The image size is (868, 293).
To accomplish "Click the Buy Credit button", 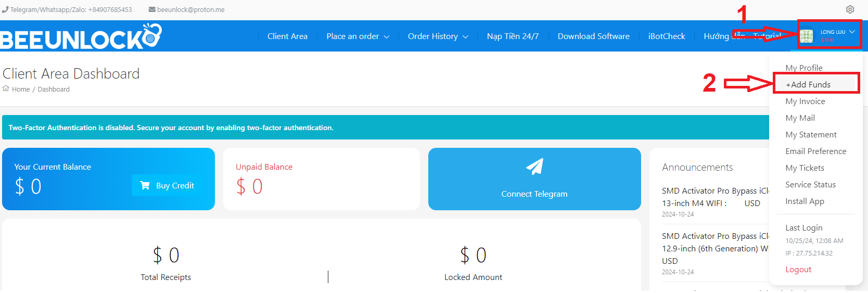I will coord(168,185).
